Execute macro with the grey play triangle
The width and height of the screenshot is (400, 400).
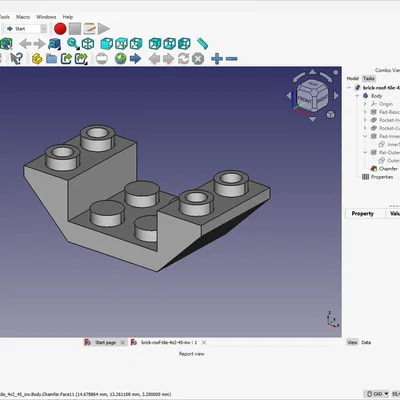tap(104, 29)
